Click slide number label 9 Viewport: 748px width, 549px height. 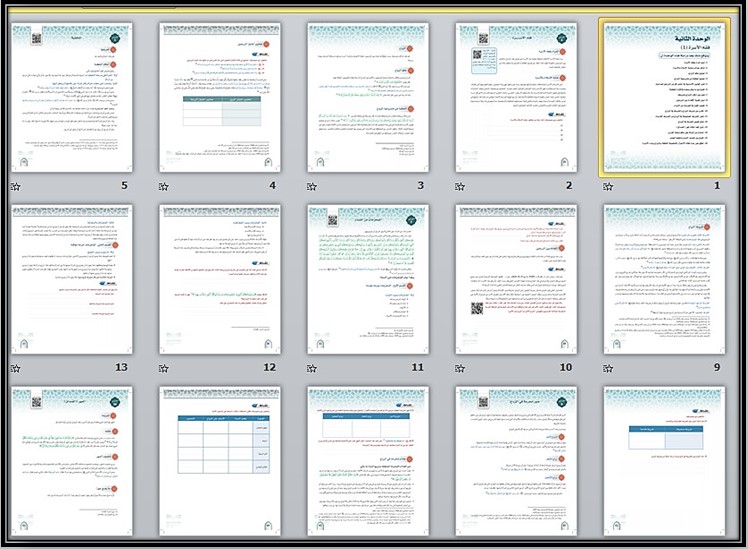pyautogui.click(x=717, y=367)
